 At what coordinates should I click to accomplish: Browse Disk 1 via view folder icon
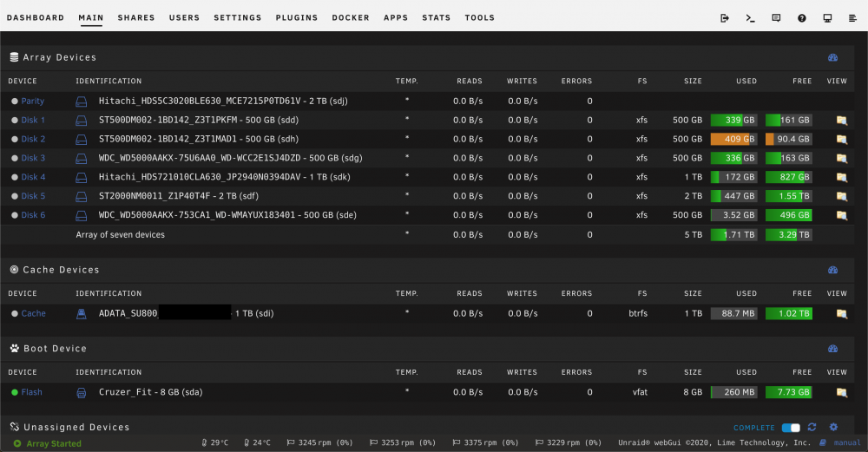pyautogui.click(x=841, y=120)
